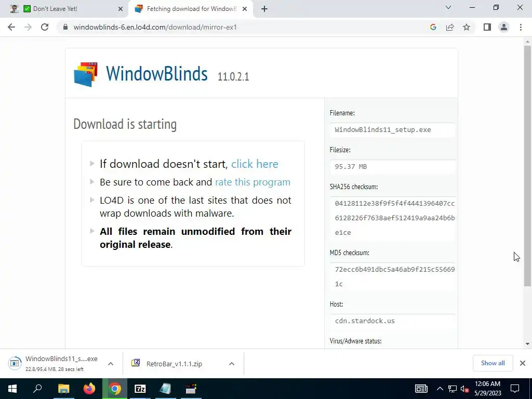The image size is (532, 399).
Task: View site info via the padlock icon
Action: pos(66,27)
